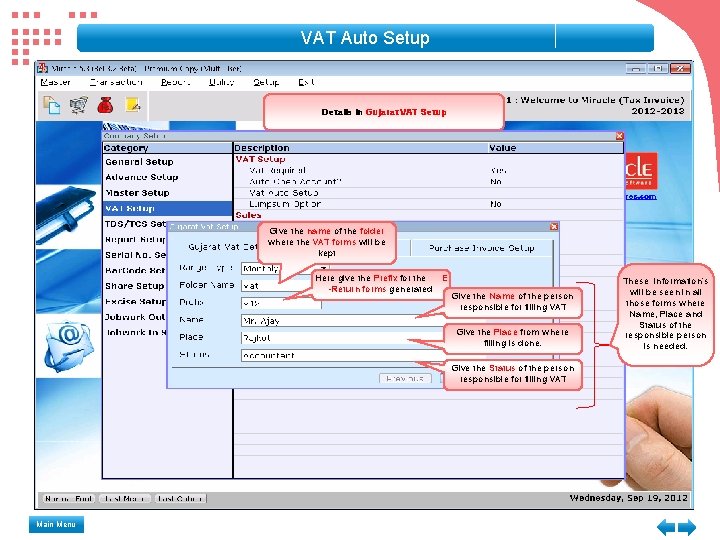720x540 pixels.
Task: Go to previous slide with left arrow
Action: click(x=666, y=527)
